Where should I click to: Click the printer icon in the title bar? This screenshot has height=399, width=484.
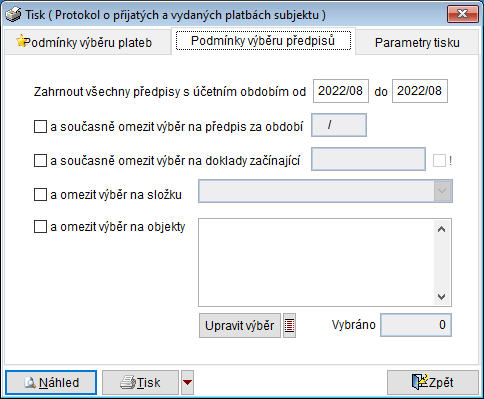(13, 15)
